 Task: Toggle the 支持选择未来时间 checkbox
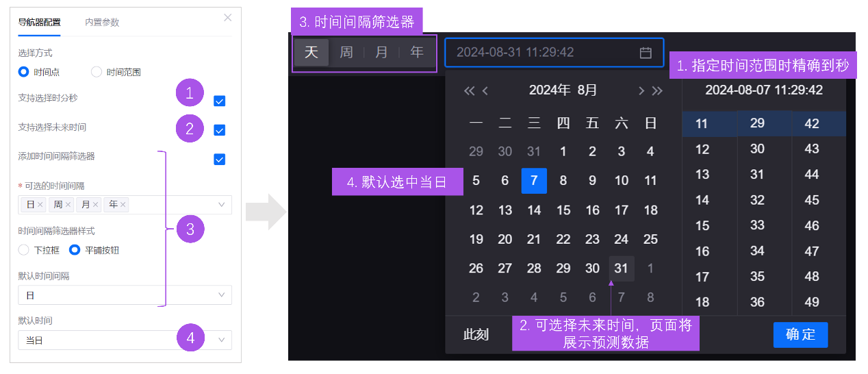tap(219, 130)
